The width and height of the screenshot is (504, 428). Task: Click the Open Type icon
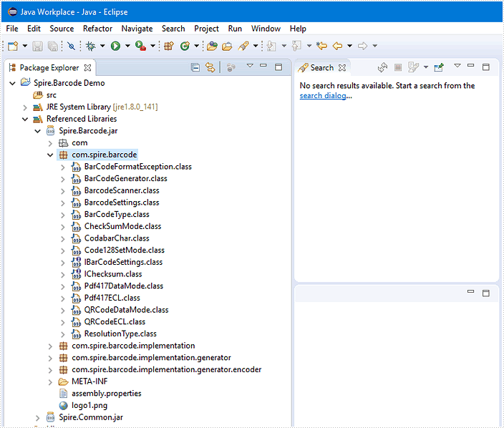point(212,46)
